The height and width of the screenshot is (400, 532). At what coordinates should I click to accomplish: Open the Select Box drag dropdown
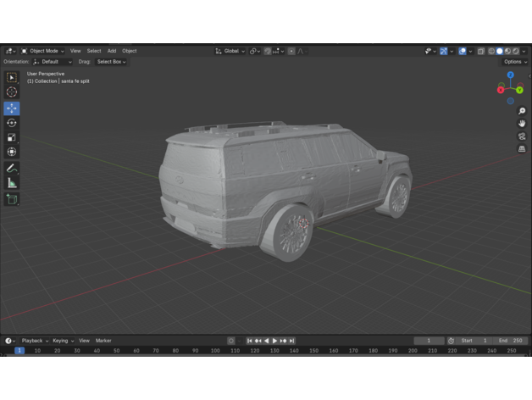tap(111, 62)
